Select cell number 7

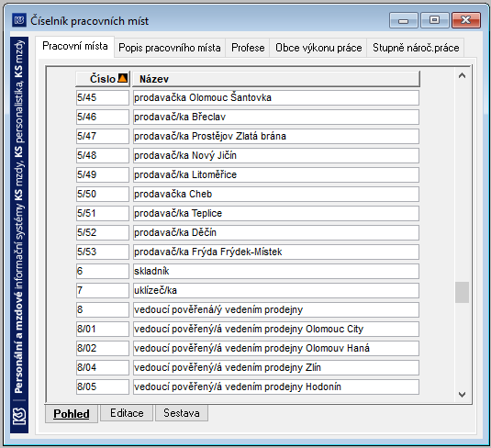click(x=103, y=290)
